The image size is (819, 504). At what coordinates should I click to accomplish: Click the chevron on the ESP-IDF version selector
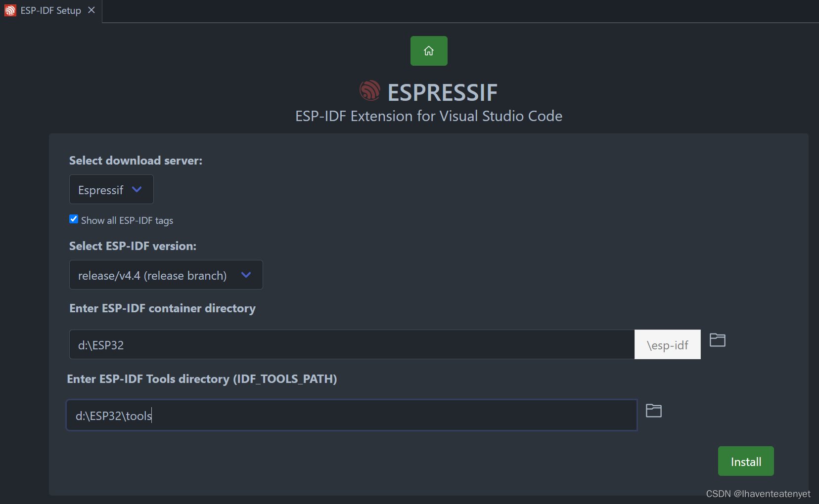pos(246,275)
